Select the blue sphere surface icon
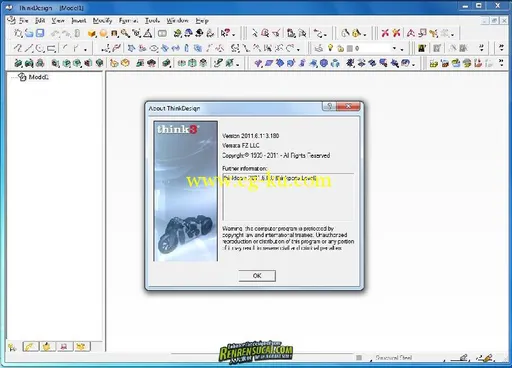 [324, 63]
